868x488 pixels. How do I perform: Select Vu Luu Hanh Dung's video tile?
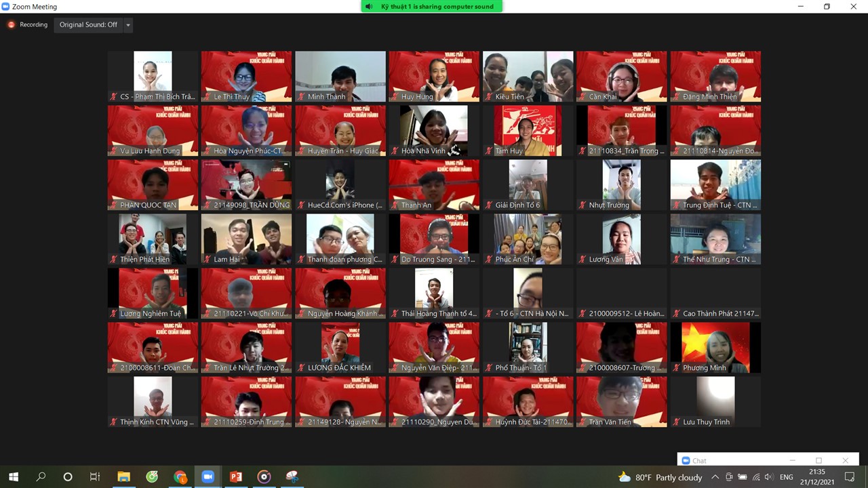pyautogui.click(x=153, y=131)
